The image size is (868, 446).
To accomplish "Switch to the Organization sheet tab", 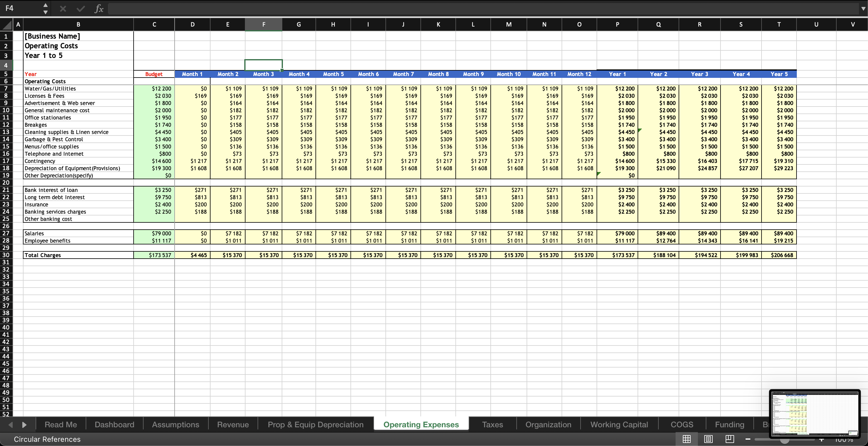I will (x=548, y=425).
